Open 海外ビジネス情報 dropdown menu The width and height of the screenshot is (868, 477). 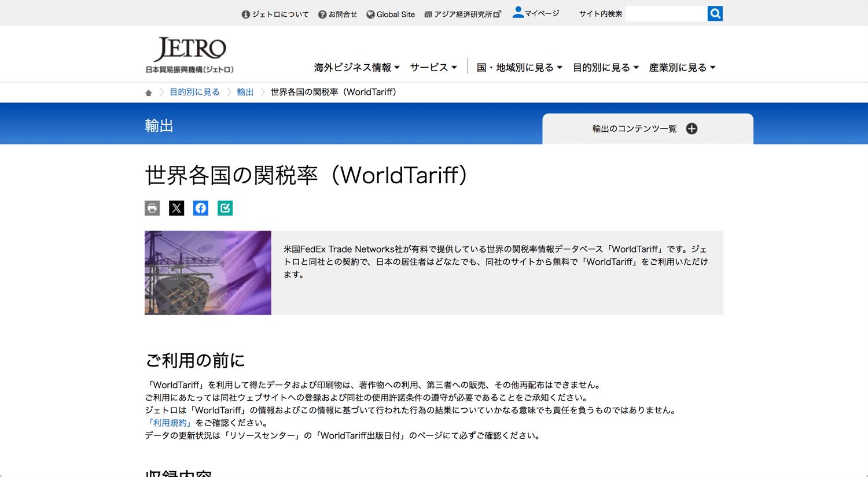click(x=357, y=68)
